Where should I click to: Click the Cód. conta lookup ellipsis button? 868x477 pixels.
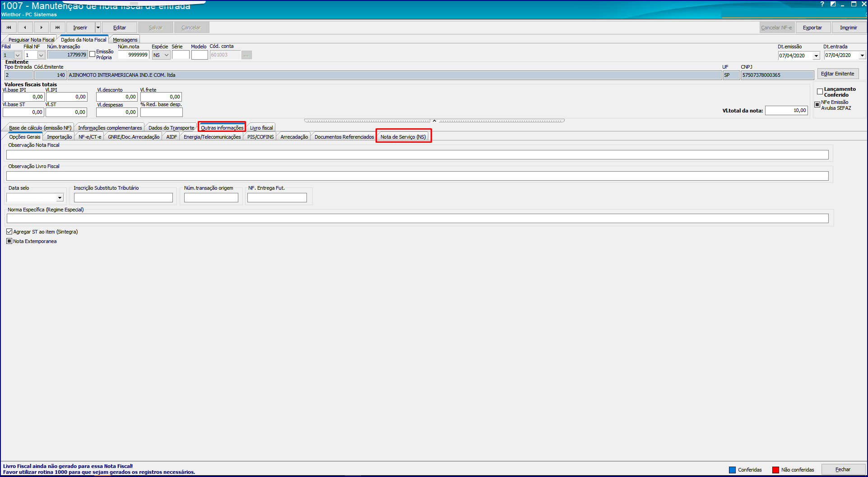(x=246, y=55)
